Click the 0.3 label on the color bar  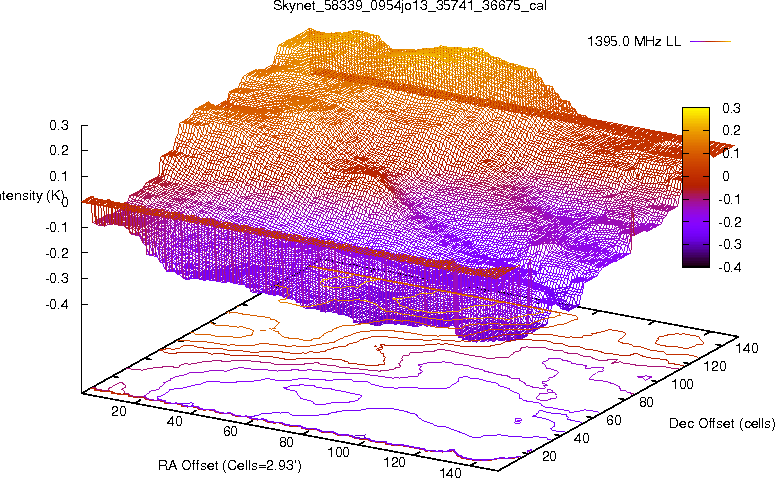(x=731, y=108)
